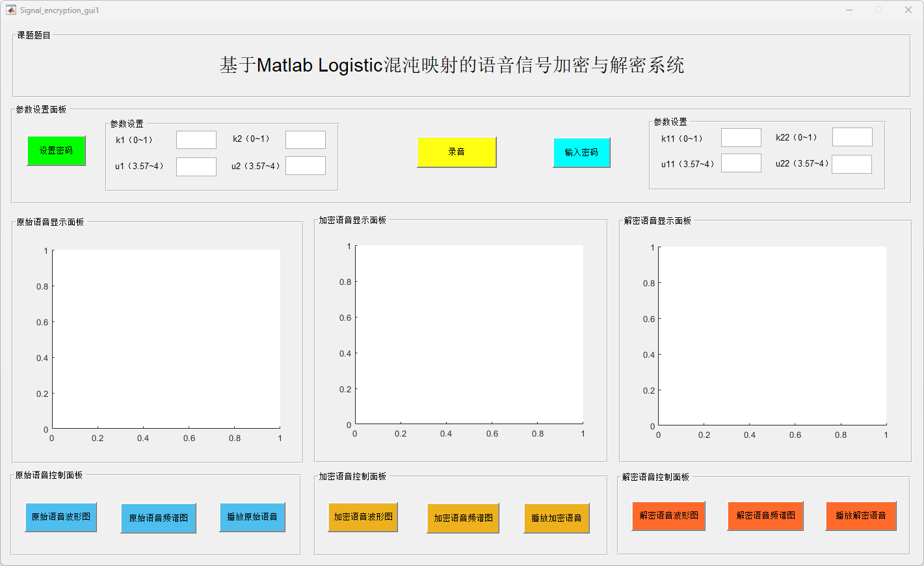924x566 pixels.
Task: Click the 参数设置面板 panel title
Action: click(41, 110)
